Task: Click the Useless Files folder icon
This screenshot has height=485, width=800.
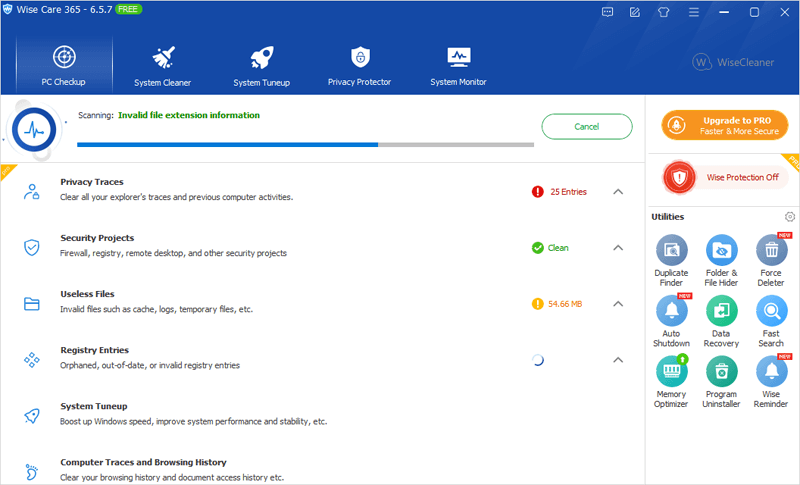Action: coord(32,304)
